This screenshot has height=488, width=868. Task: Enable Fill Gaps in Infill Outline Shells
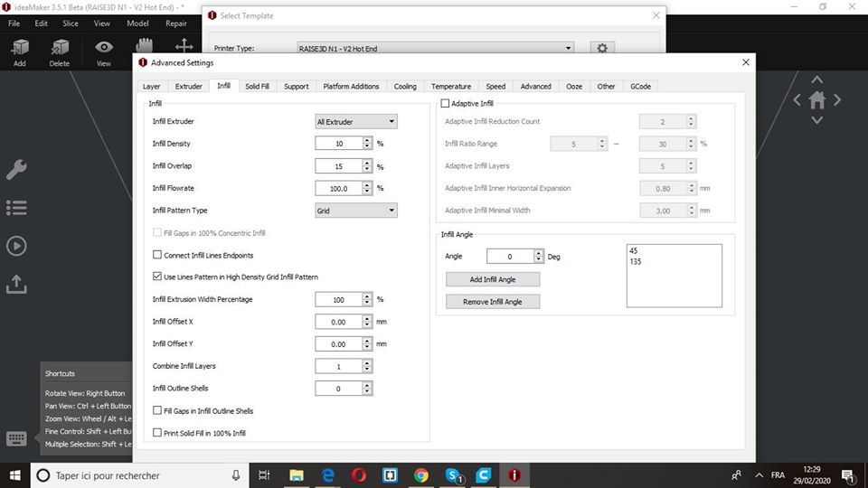click(157, 410)
